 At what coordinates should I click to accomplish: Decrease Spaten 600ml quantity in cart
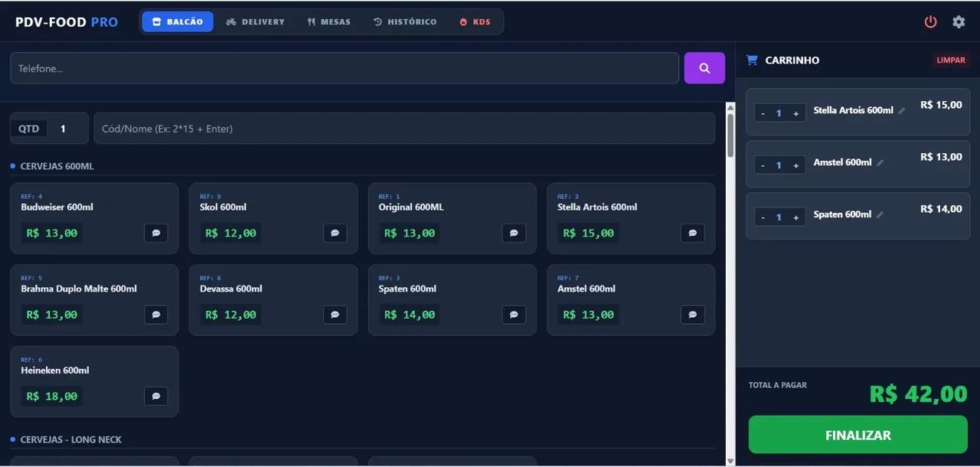(763, 217)
